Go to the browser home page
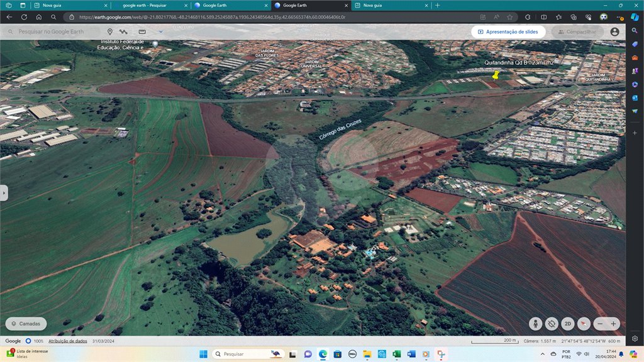The image size is (644, 362). coord(39,17)
